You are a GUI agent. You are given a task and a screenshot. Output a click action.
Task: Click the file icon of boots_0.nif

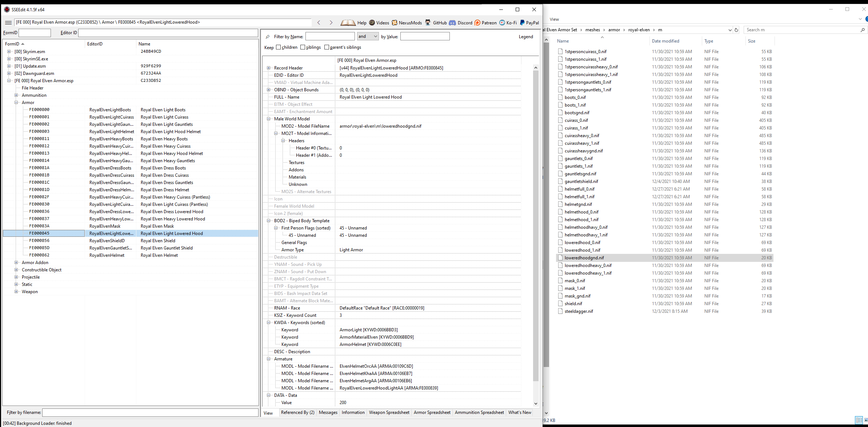(560, 97)
